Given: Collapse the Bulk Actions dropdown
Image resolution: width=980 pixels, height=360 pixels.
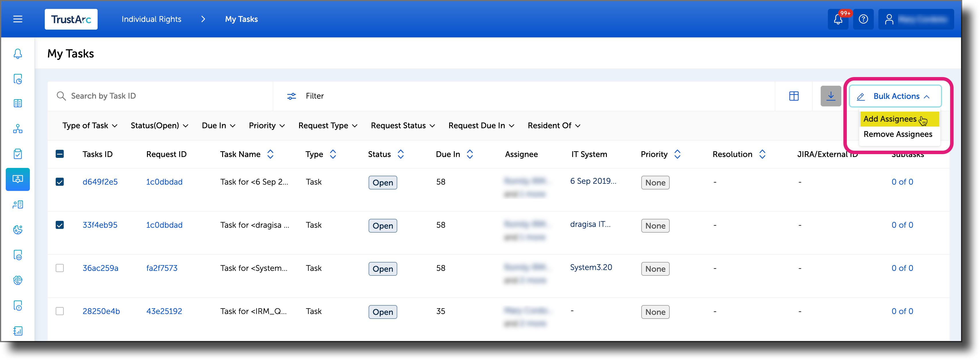Looking at the screenshot, I should point(894,96).
